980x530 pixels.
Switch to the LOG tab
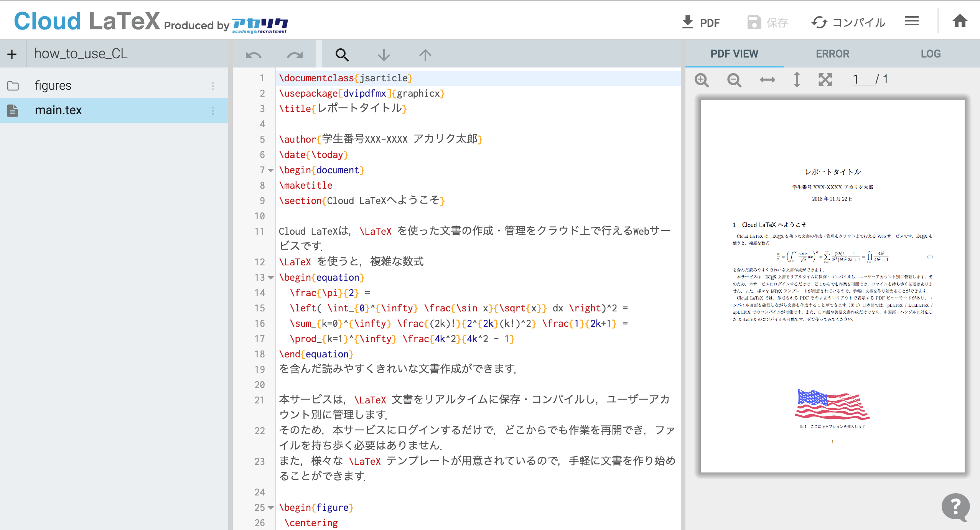(931, 54)
